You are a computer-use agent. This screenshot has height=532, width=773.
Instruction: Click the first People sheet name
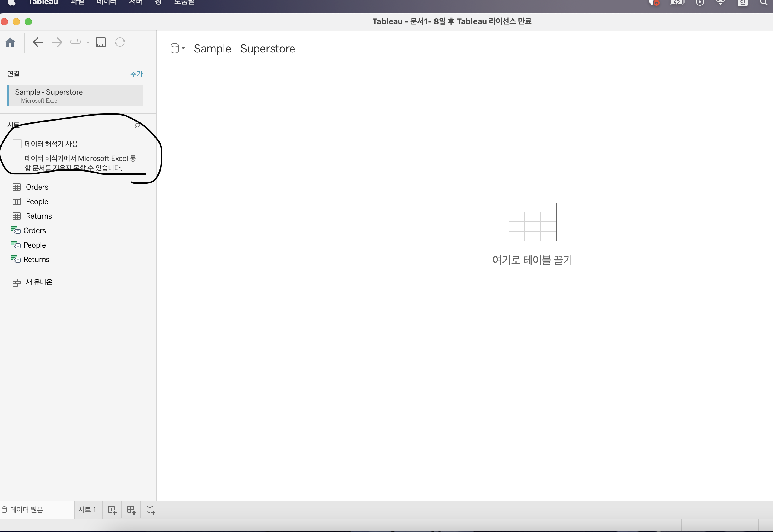click(x=37, y=202)
